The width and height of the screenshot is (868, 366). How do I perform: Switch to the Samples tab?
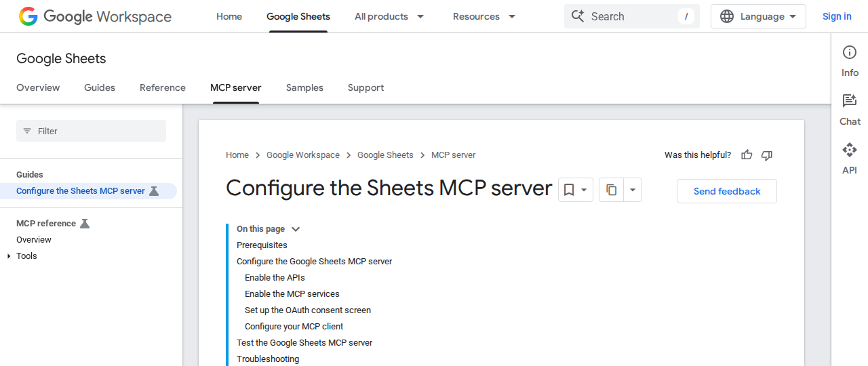[304, 87]
